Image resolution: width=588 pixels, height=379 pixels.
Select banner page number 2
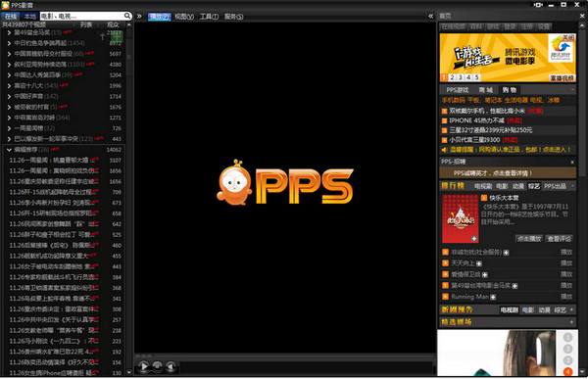[x=453, y=77]
